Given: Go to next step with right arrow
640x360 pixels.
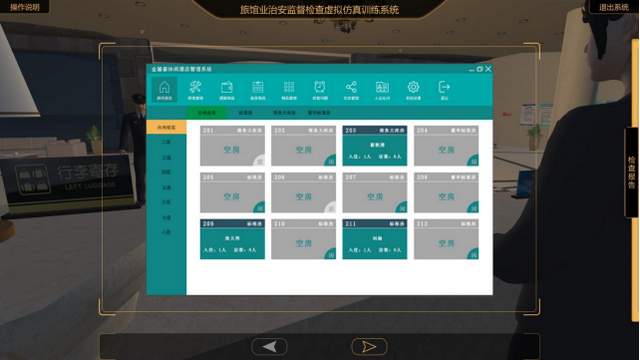Looking at the screenshot, I should 369,347.
